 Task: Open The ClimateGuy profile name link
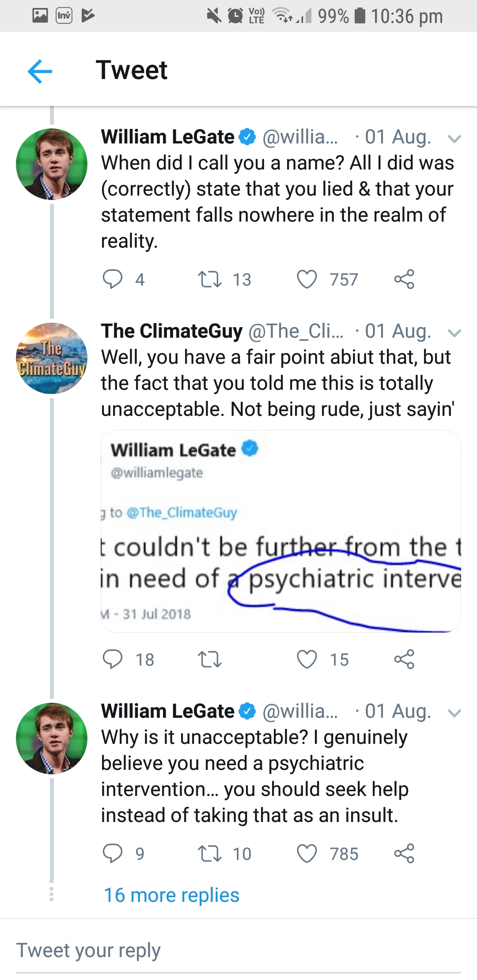tap(171, 331)
